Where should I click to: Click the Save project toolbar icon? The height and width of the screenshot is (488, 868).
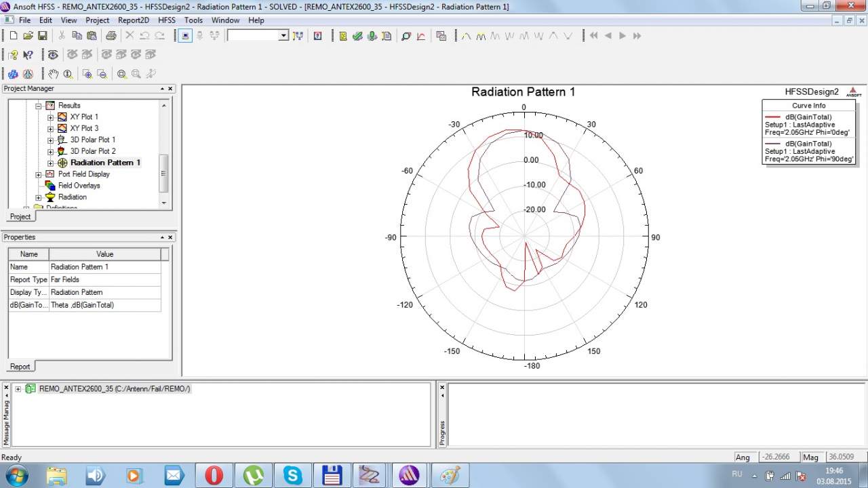pyautogui.click(x=42, y=36)
